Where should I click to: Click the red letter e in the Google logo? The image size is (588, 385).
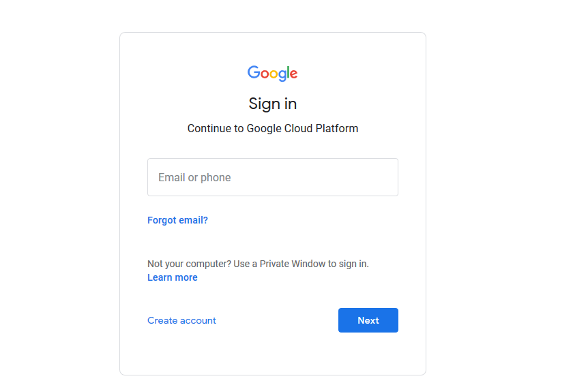[x=293, y=74]
